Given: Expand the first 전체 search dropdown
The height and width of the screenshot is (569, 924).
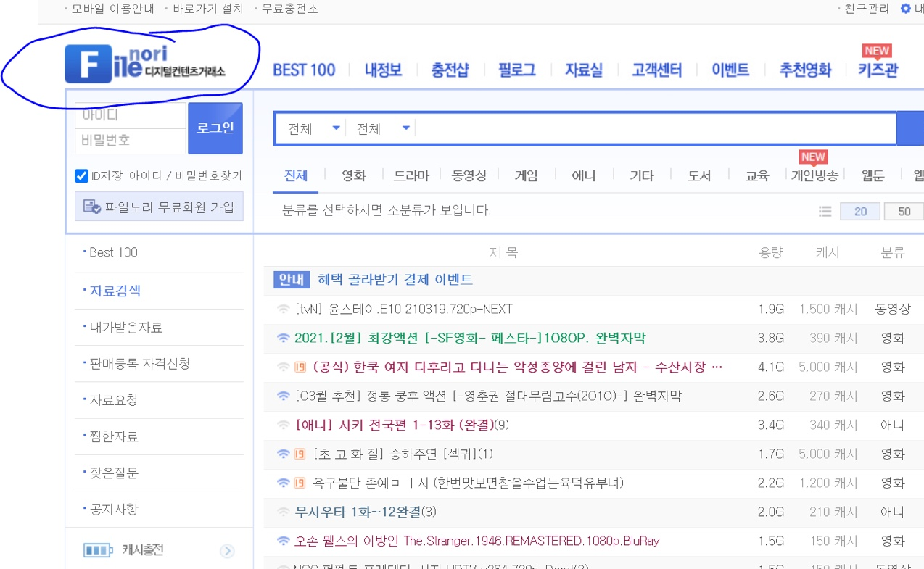Looking at the screenshot, I should (x=314, y=129).
